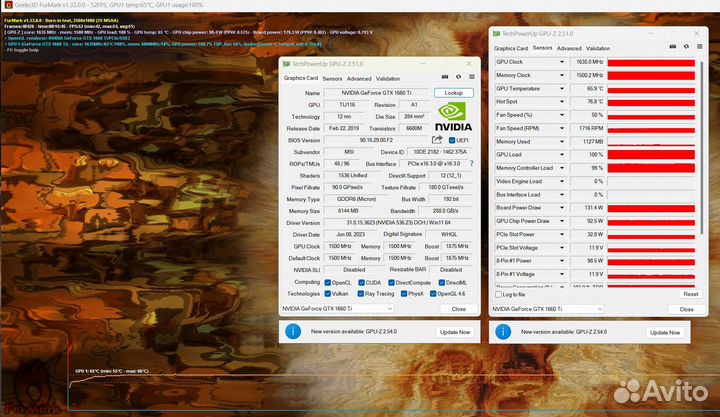Toggle the Ray Tracing checkbox
This screenshot has width=720, height=417.
(x=360, y=293)
